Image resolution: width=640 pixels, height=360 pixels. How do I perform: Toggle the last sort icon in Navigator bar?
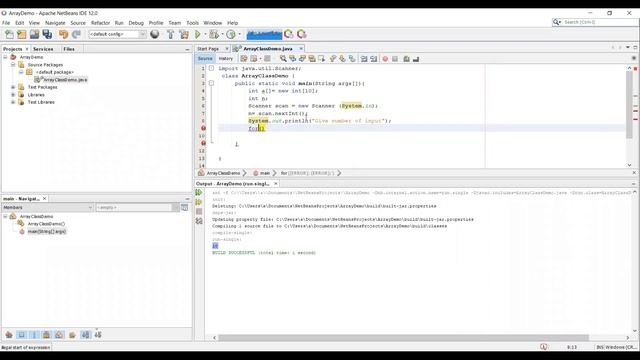98,335
